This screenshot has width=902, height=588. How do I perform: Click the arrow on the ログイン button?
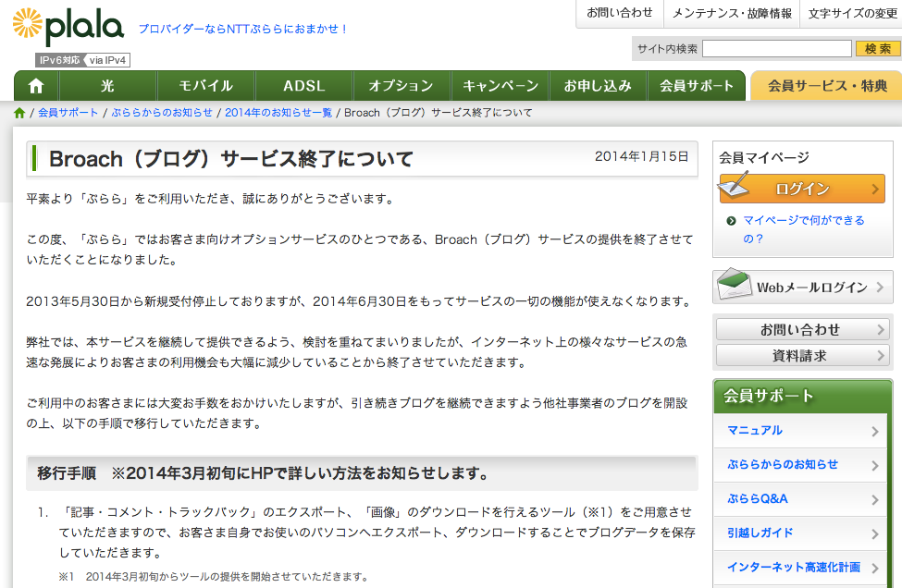click(875, 190)
